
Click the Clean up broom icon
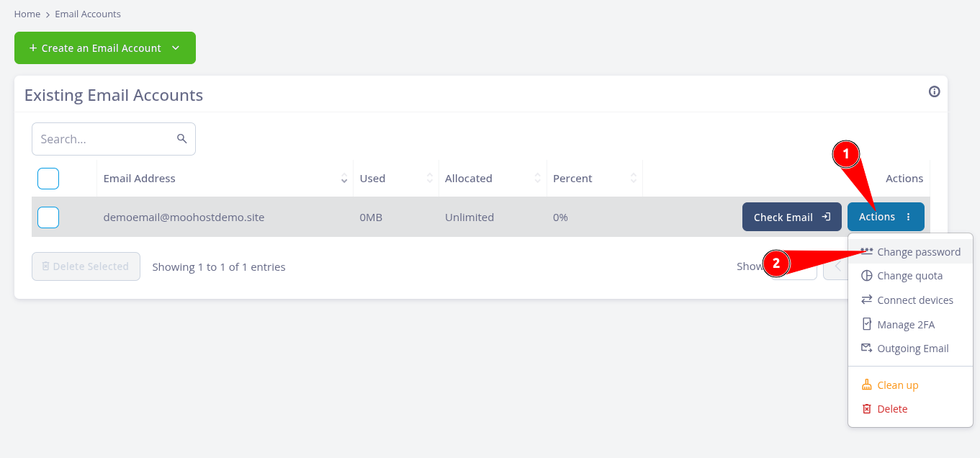coord(866,385)
